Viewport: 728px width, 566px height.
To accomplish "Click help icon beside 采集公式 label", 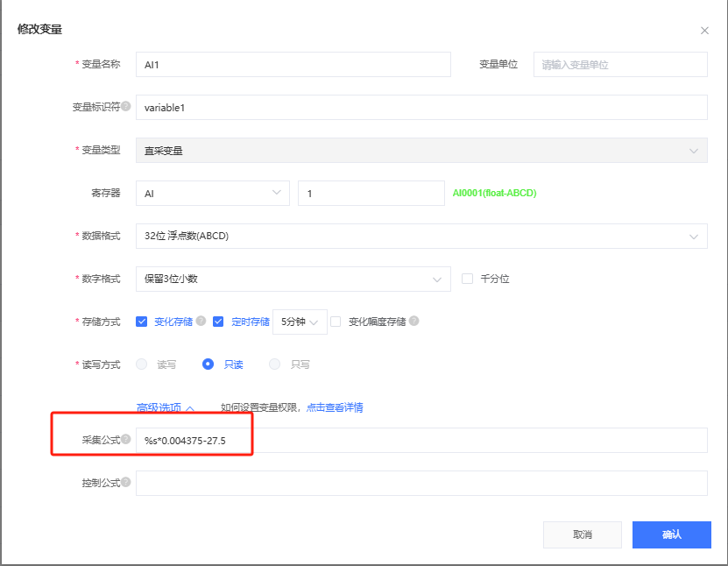I will point(126,440).
